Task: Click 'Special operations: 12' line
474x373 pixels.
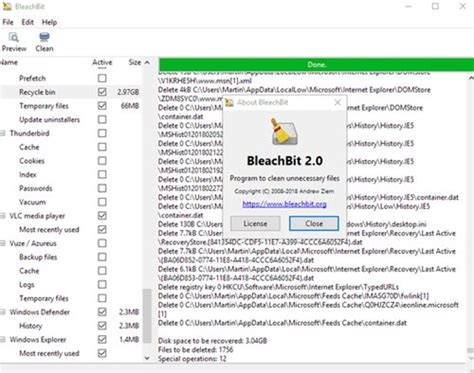Action: (x=192, y=359)
